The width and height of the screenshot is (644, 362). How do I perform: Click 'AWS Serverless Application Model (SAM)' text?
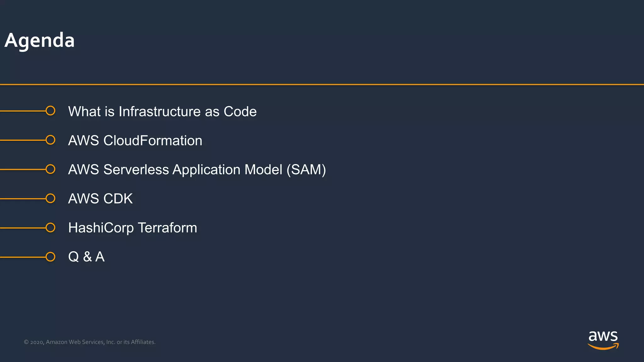pos(197,170)
